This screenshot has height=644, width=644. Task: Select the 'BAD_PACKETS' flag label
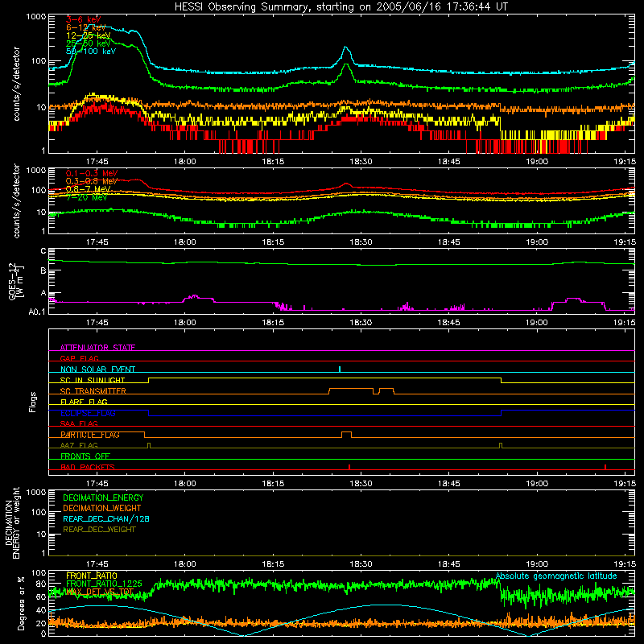tap(88, 467)
